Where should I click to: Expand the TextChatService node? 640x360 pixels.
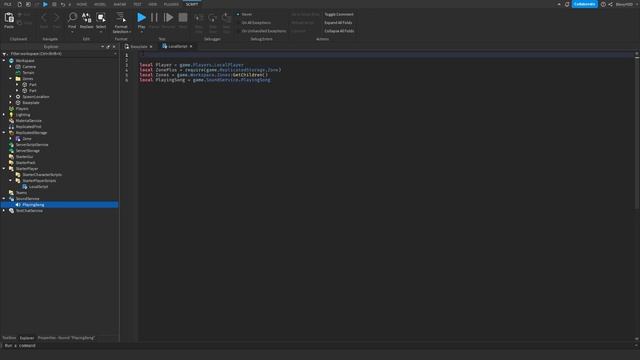click(x=4, y=211)
